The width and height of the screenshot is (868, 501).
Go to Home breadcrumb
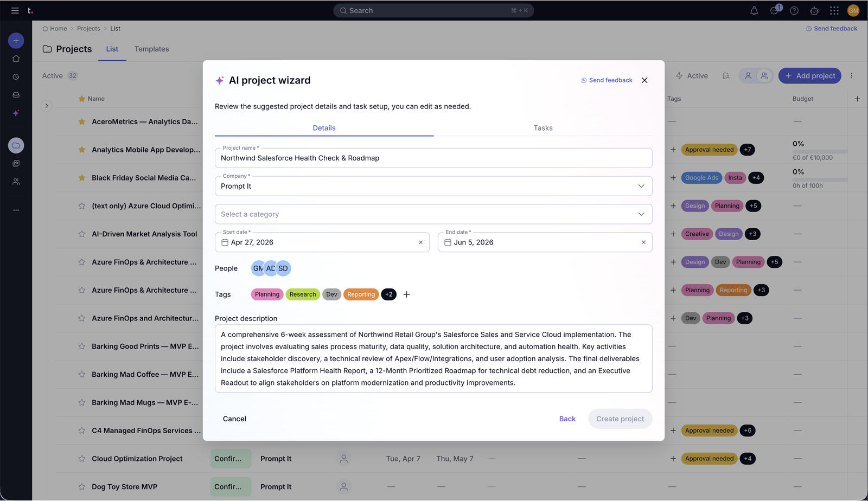pos(55,29)
